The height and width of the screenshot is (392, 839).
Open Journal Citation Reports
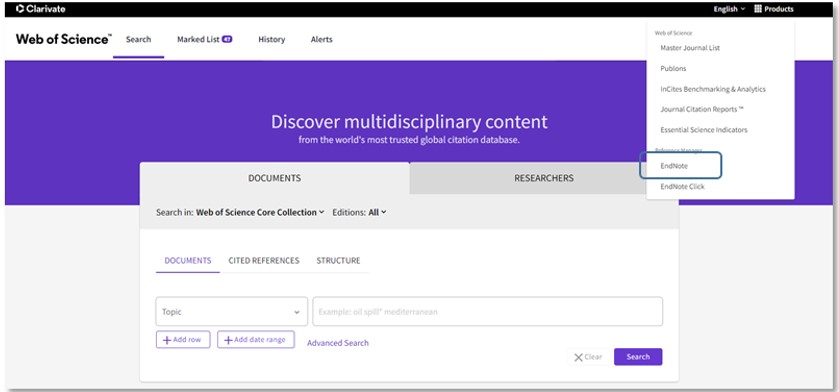(702, 109)
